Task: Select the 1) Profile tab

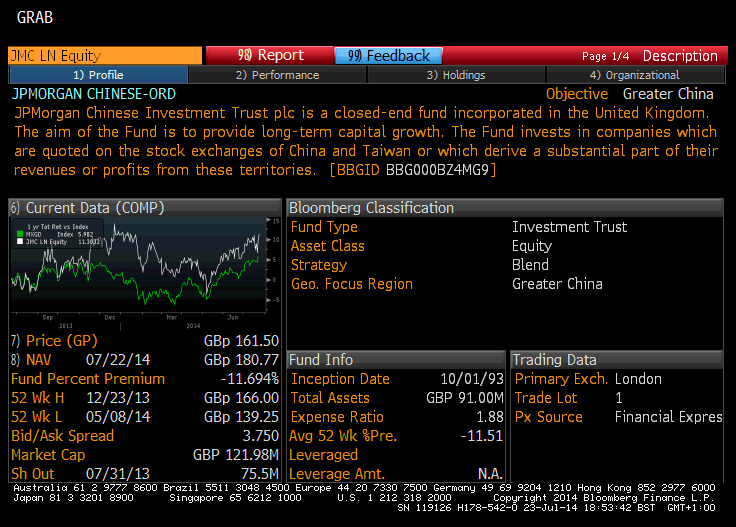Action: click(99, 75)
